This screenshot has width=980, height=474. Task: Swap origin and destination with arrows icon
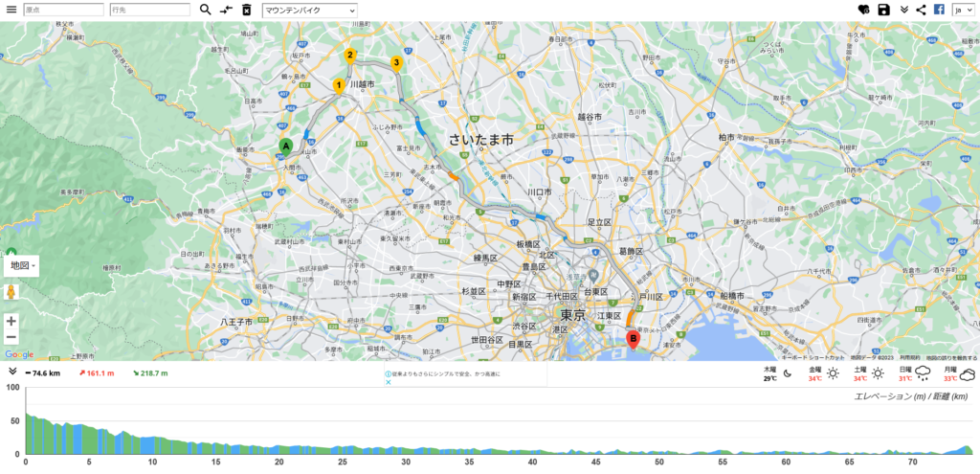(x=226, y=10)
